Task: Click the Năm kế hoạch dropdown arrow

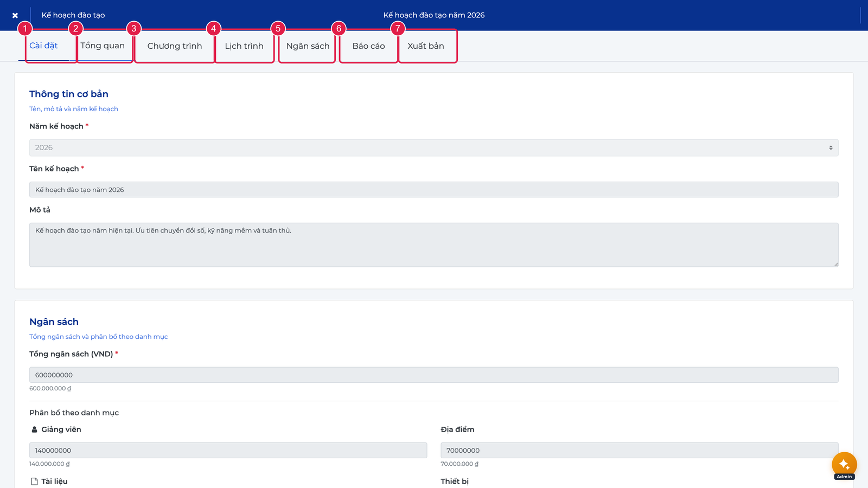Action: click(x=831, y=147)
